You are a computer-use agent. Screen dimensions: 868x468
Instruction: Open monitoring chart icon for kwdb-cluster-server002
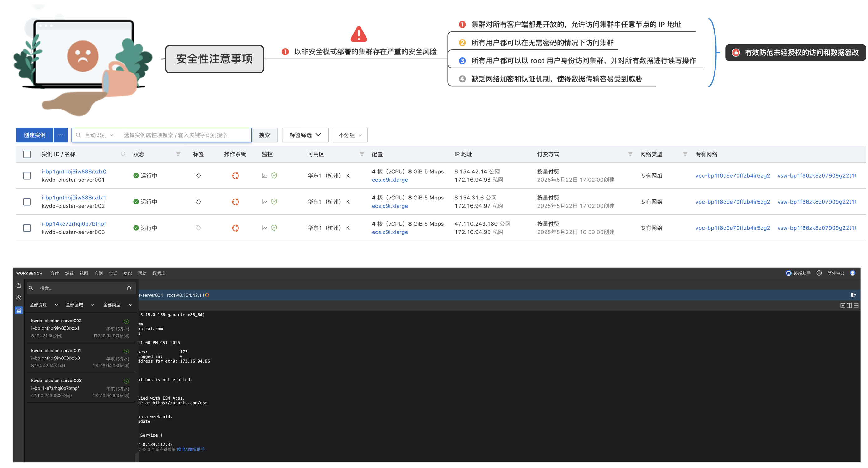pos(265,202)
